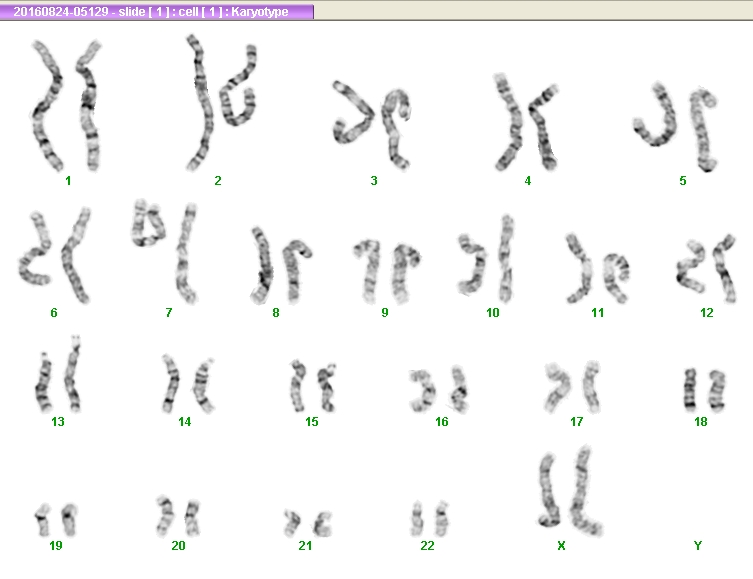Click the green label '6'
The image size is (753, 579).
[54, 313]
